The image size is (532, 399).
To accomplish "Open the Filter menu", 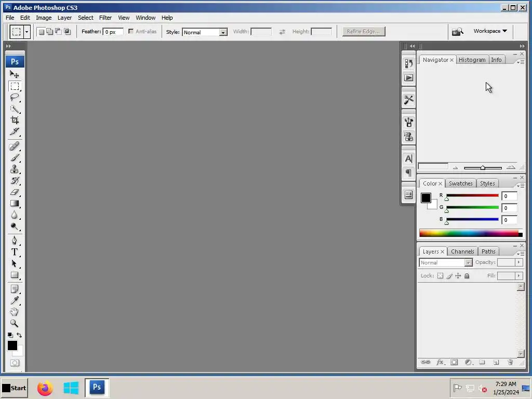I will 105,18.
